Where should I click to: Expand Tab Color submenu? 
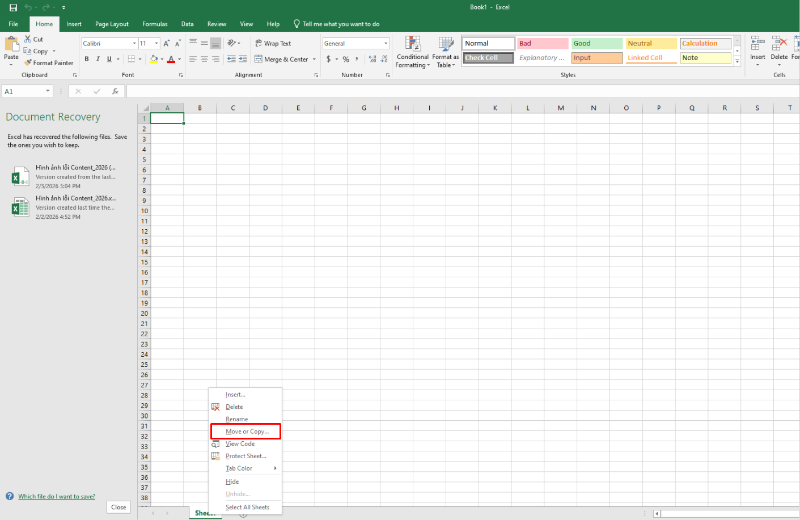[246, 468]
